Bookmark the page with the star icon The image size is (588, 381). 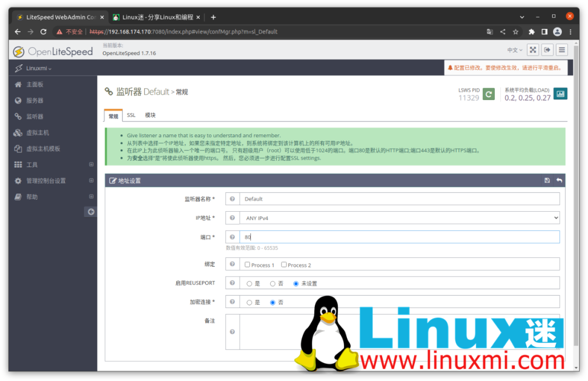pos(516,32)
